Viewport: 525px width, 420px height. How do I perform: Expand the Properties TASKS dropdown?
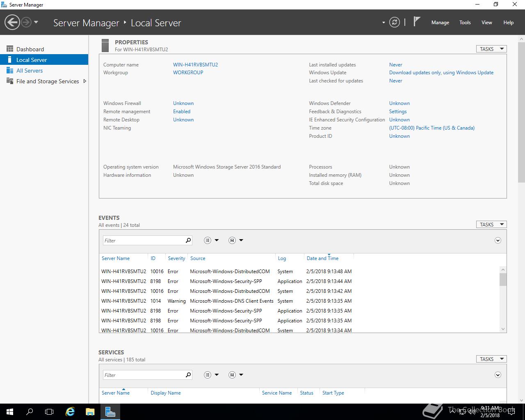[491, 49]
